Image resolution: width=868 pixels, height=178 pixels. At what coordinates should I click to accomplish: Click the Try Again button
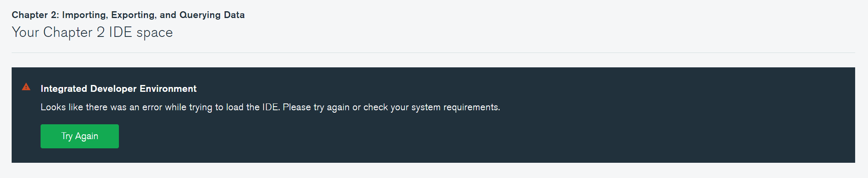tap(80, 136)
